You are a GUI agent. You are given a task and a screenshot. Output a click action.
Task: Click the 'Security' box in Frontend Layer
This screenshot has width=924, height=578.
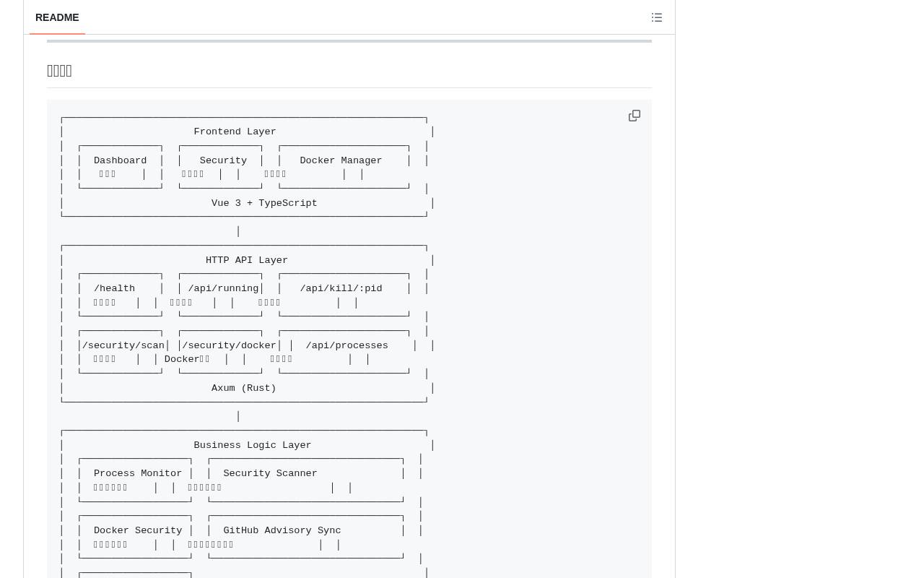tap(223, 160)
